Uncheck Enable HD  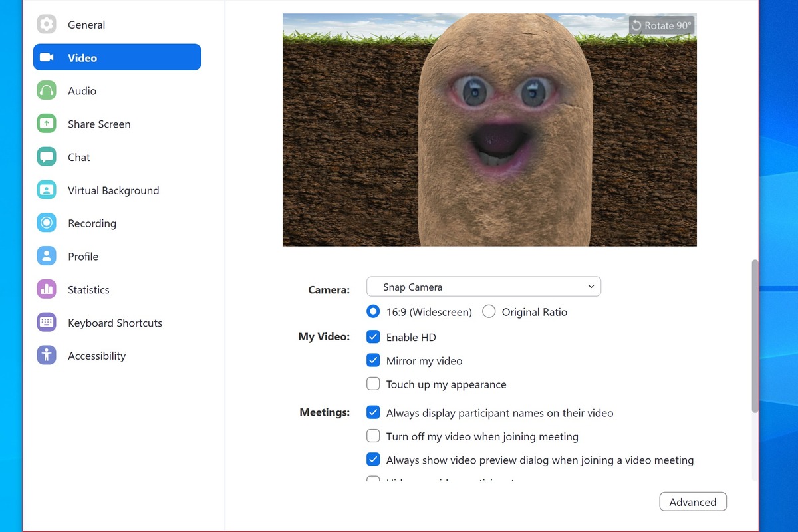click(x=373, y=336)
